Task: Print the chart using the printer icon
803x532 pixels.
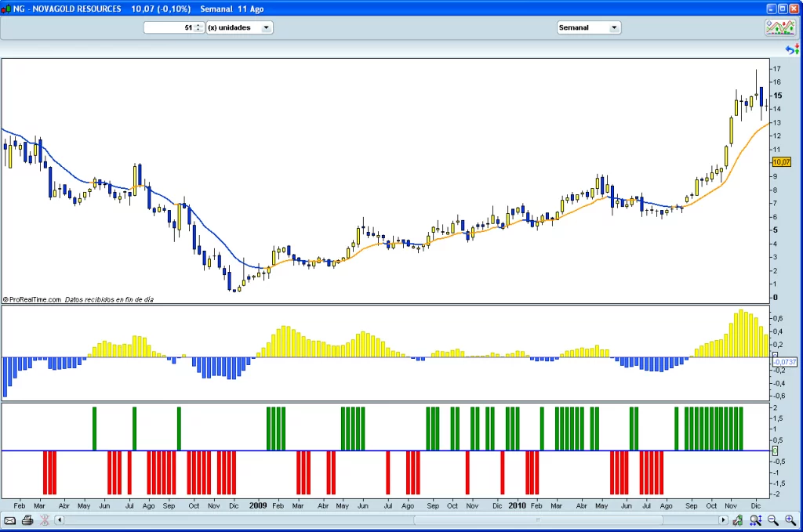Action: [27, 519]
